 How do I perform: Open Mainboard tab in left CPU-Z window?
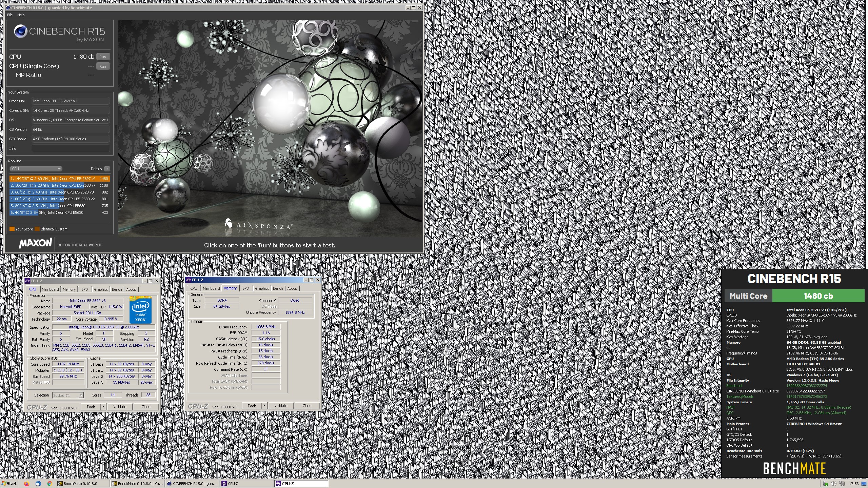click(50, 289)
